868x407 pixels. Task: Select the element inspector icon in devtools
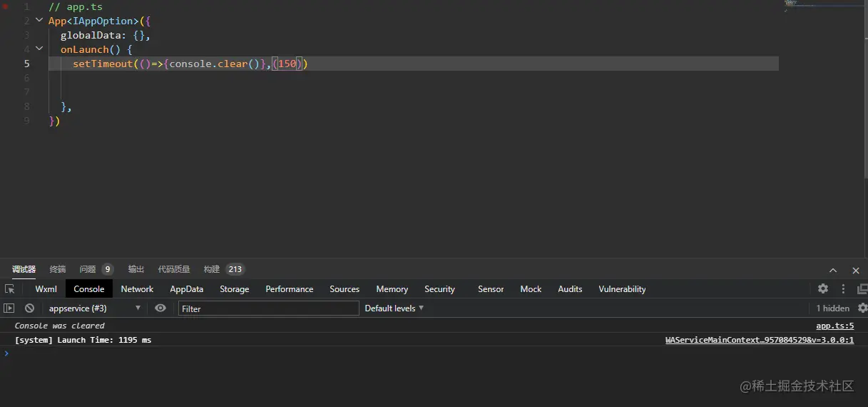tap(9, 289)
